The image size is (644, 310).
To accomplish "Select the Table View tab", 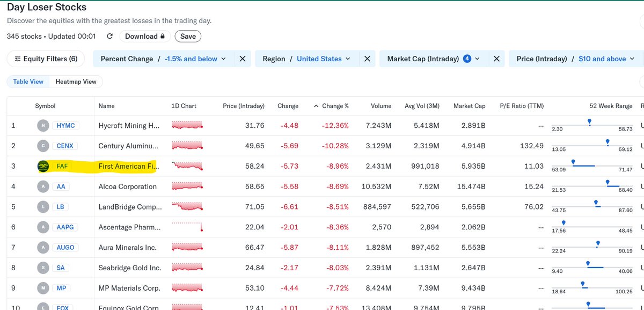I will pyautogui.click(x=28, y=81).
